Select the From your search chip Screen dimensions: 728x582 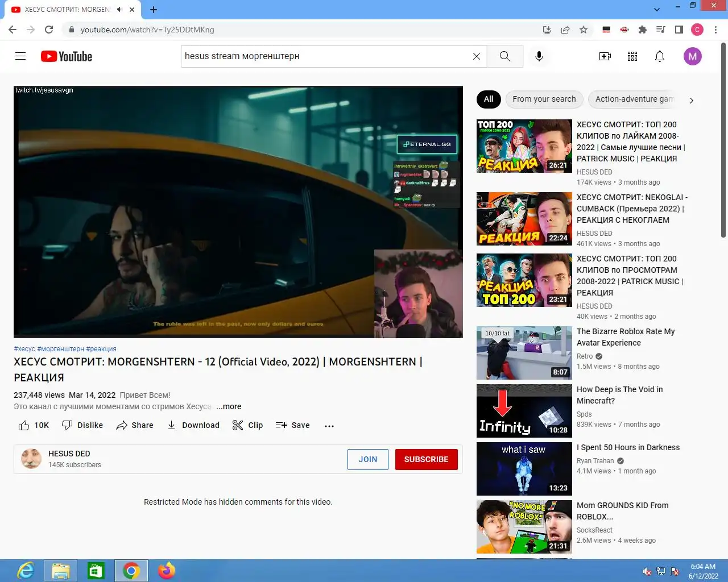[544, 99]
